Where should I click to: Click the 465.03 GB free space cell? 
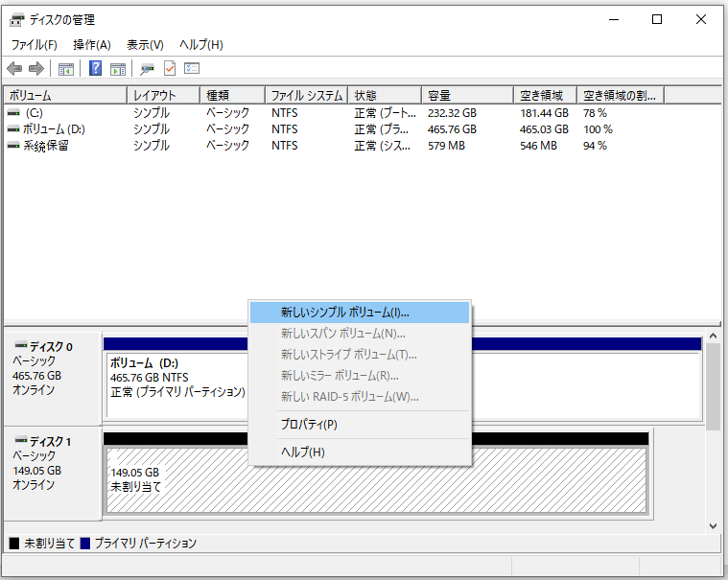click(544, 129)
